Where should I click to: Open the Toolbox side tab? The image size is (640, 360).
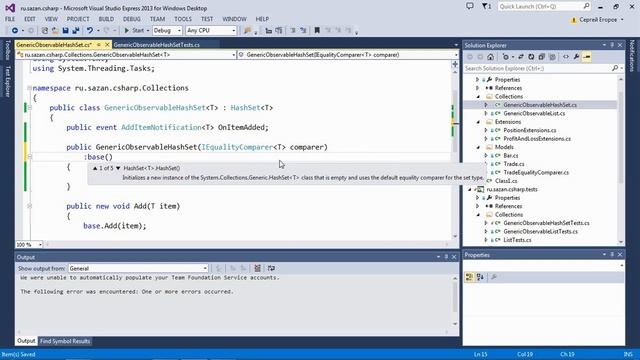(x=7, y=50)
